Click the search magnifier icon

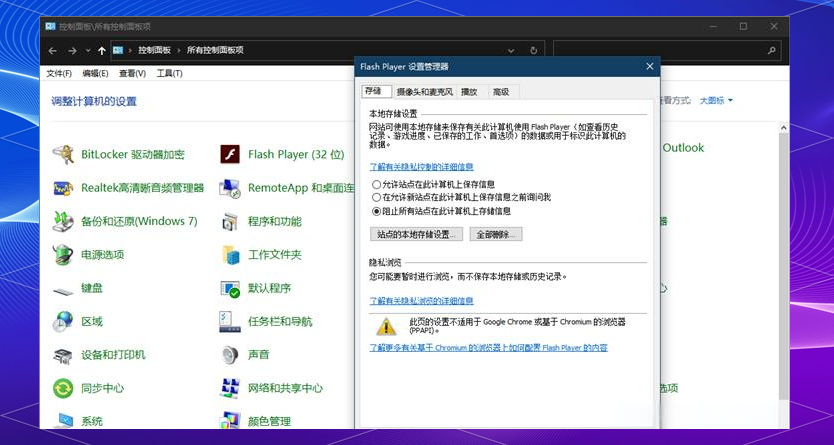[771, 51]
